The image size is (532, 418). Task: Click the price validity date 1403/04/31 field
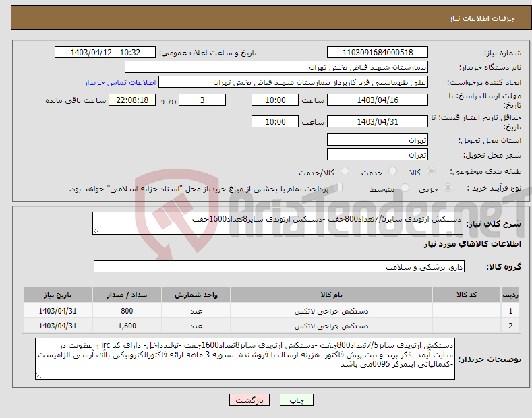378,121
